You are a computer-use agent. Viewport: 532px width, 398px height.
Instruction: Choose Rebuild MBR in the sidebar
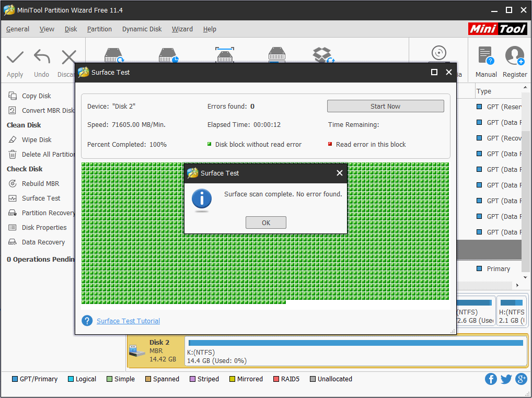coord(40,184)
